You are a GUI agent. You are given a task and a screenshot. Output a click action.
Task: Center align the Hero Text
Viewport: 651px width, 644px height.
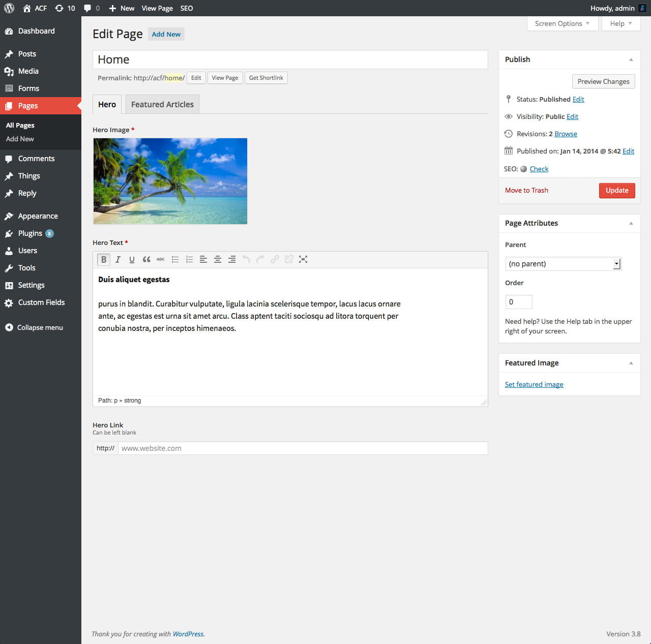pos(218,259)
